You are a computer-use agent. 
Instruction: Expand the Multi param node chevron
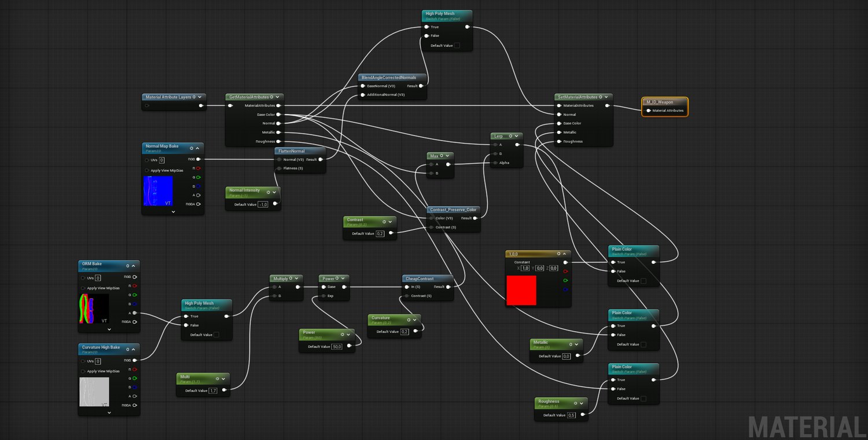tap(223, 379)
